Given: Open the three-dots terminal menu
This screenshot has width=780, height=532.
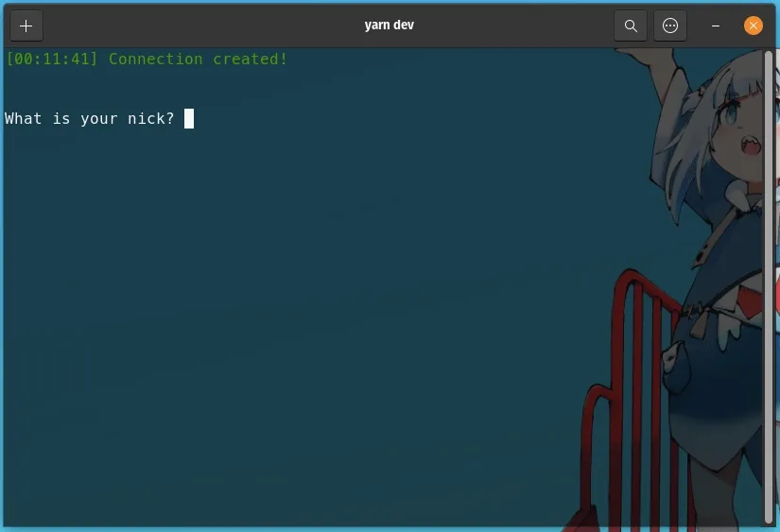Looking at the screenshot, I should pos(670,26).
